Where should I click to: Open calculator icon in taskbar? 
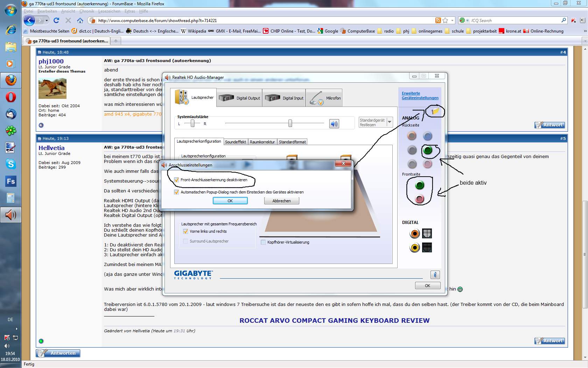point(10,198)
